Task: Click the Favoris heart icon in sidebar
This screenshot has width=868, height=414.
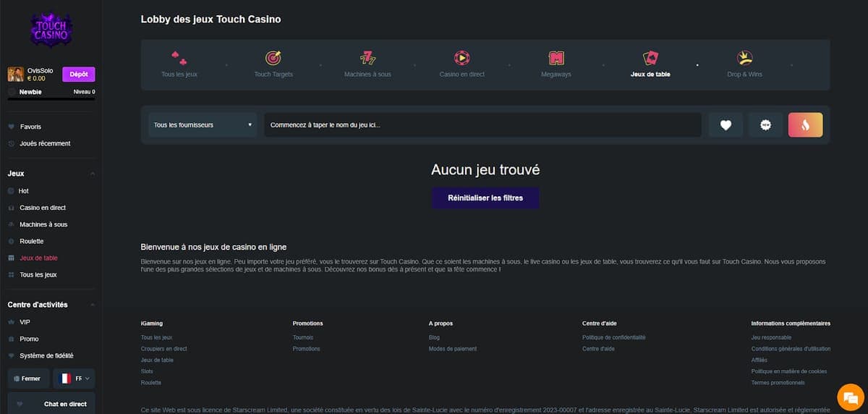Action: point(11,127)
